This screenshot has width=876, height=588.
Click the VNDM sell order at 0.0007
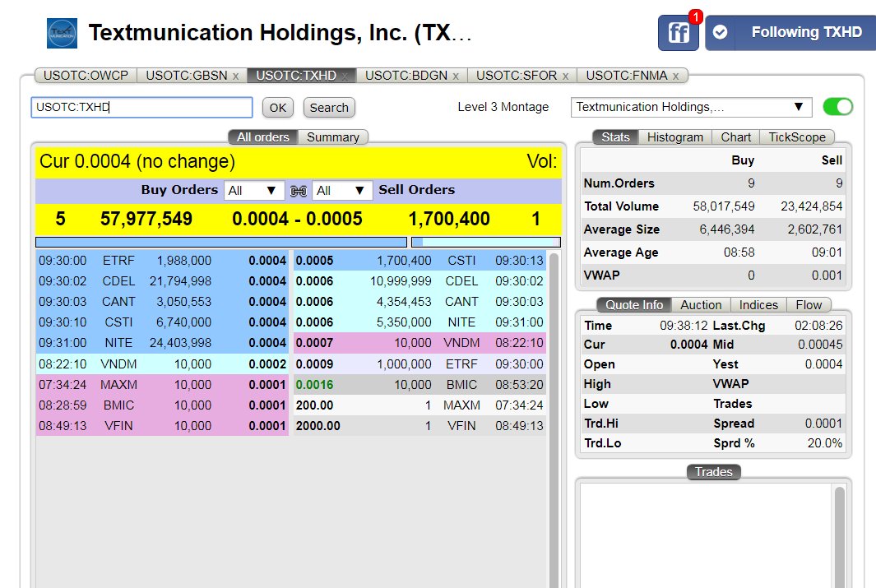tap(419, 343)
